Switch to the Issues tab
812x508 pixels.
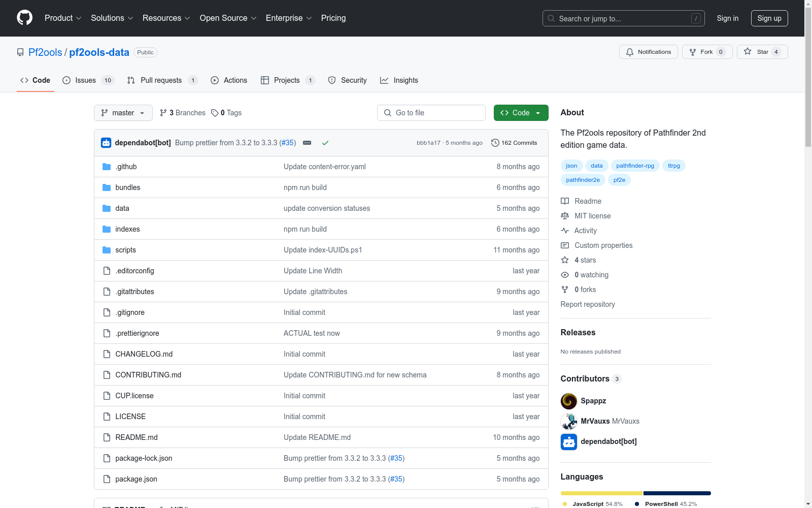[x=88, y=80]
